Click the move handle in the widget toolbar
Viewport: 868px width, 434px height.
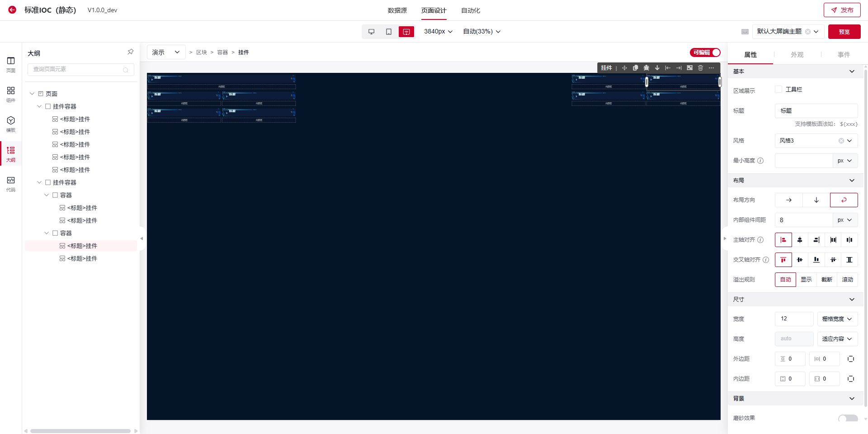tap(624, 68)
